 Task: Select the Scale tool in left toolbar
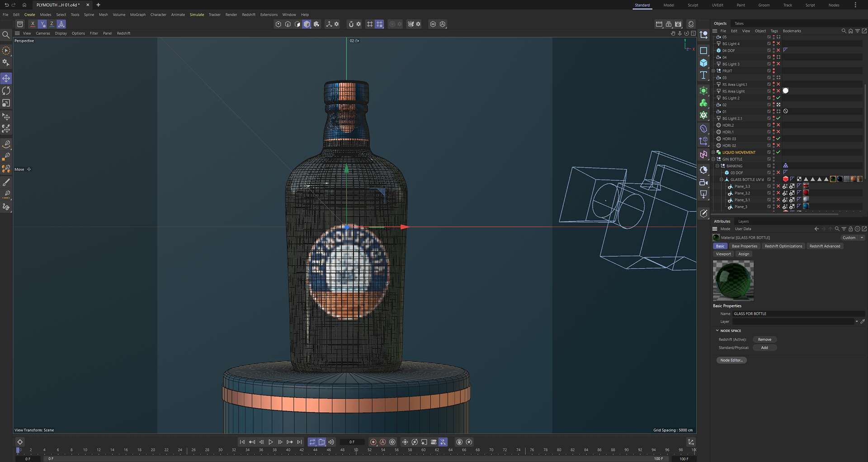click(x=6, y=103)
